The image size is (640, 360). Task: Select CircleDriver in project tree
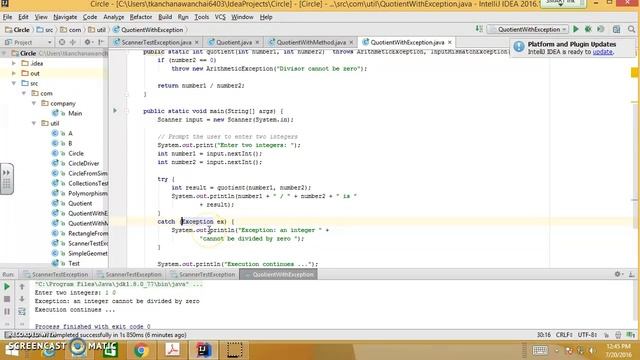[84, 163]
